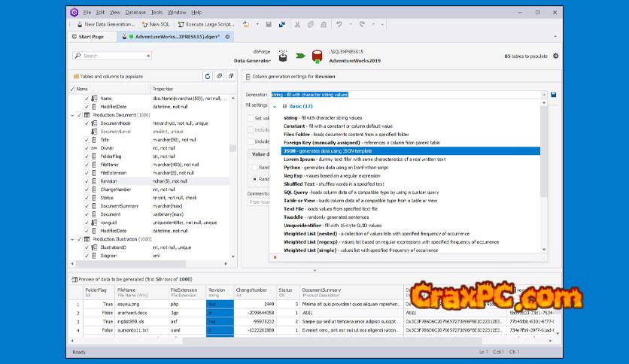Screen dimensions: 629x364
Task: Uncheck the Production.Illustration table checkbox
Action: pyautogui.click(x=78, y=238)
